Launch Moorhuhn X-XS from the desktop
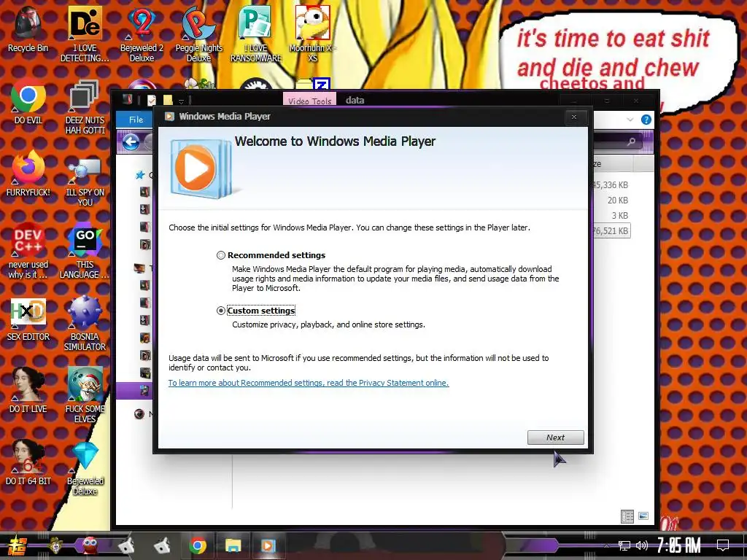Screen dimensions: 747x560 pyautogui.click(x=312, y=34)
